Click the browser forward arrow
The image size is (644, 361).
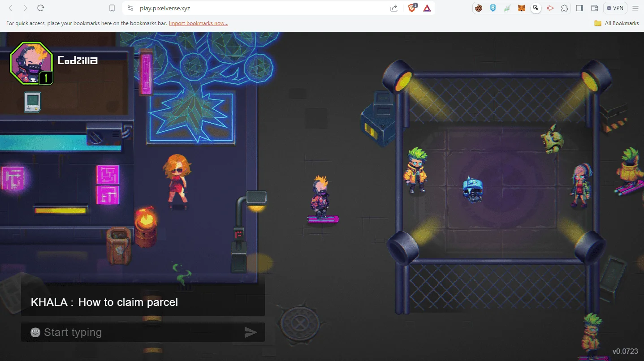click(x=26, y=8)
